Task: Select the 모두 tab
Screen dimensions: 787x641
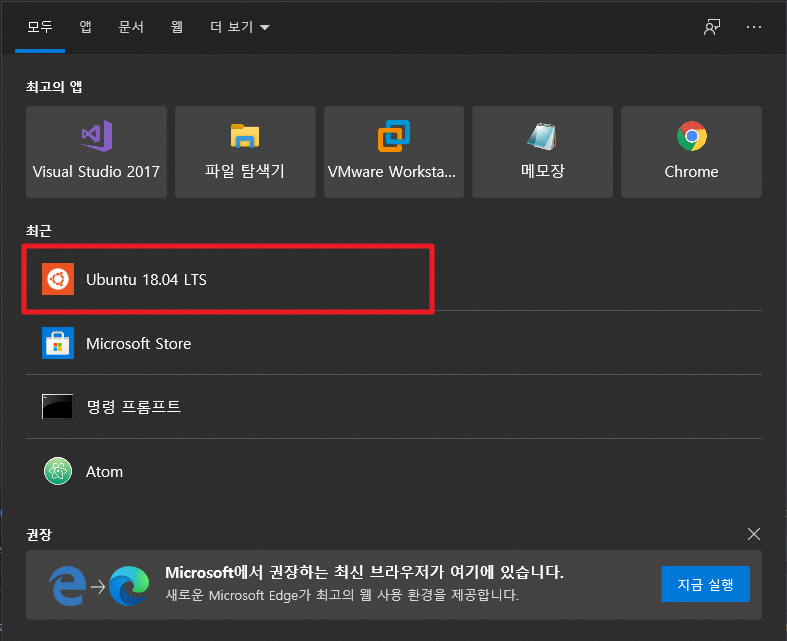Action: (x=40, y=27)
